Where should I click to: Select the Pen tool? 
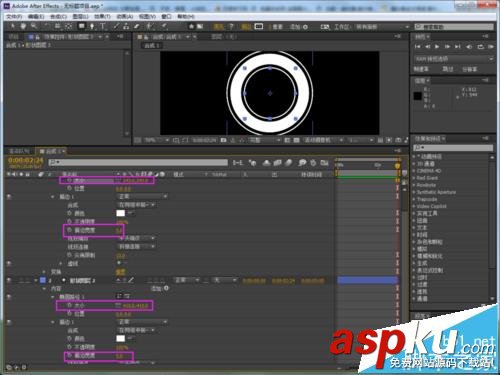(92, 26)
